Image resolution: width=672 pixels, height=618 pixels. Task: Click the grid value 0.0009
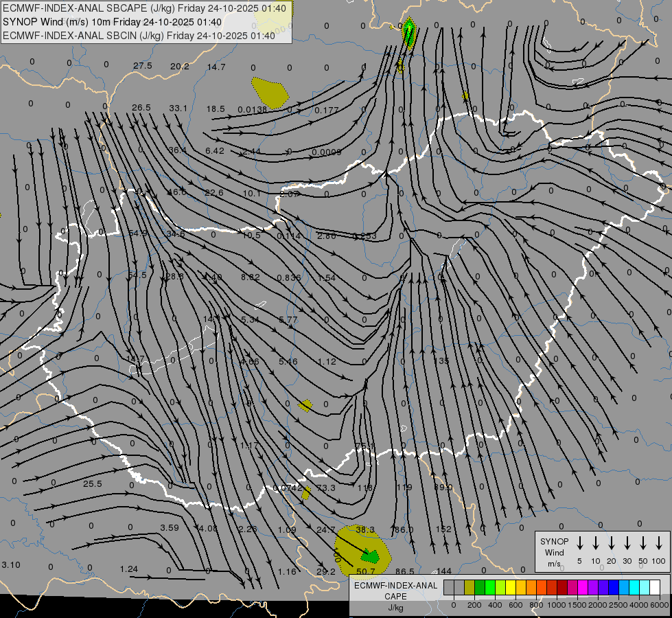327,152
